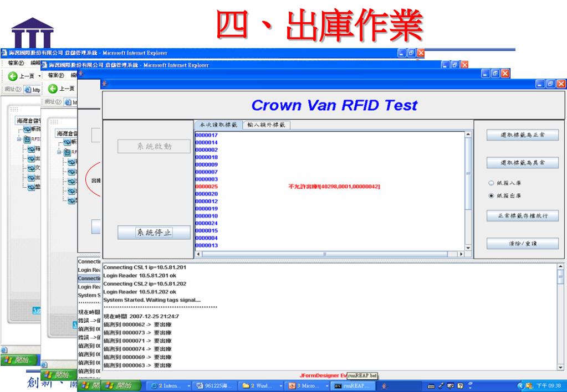
Task: Click the 選取標籤為正常 button
Action: (523, 135)
